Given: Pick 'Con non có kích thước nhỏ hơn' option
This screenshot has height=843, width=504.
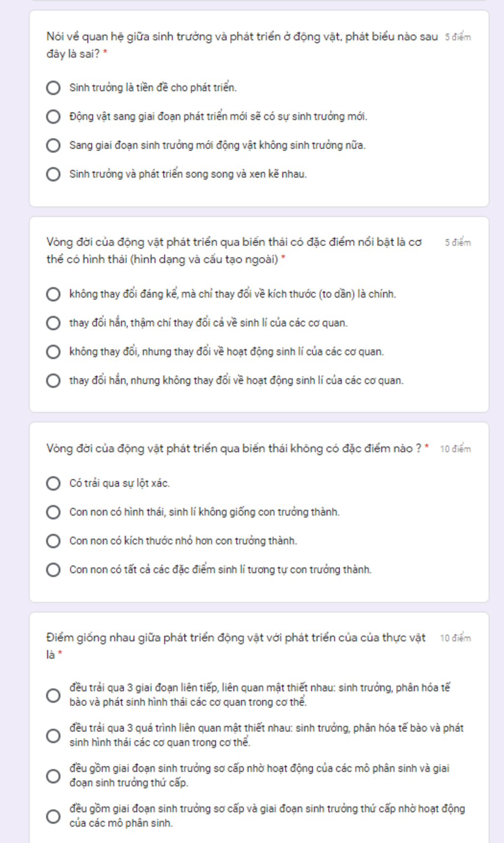Looking at the screenshot, I should 53,541.
